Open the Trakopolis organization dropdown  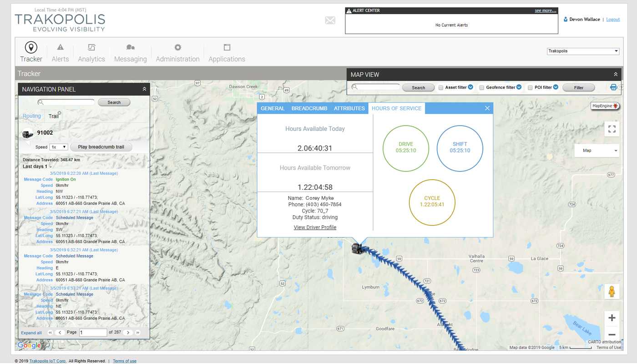coord(583,51)
